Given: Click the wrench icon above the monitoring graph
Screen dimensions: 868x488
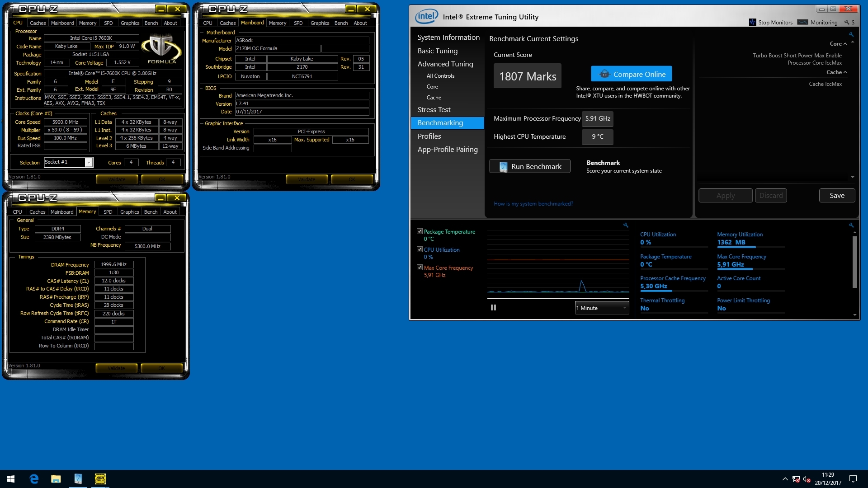Looking at the screenshot, I should coord(626,225).
